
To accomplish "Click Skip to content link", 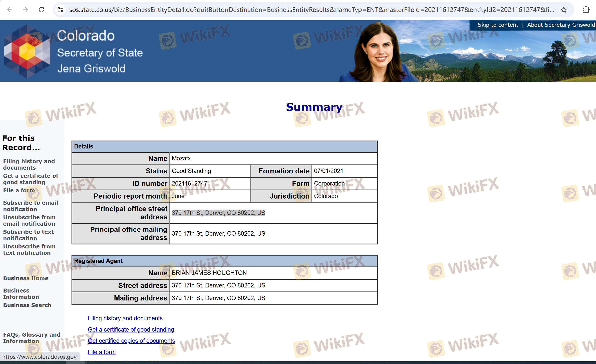I will pos(498,25).
